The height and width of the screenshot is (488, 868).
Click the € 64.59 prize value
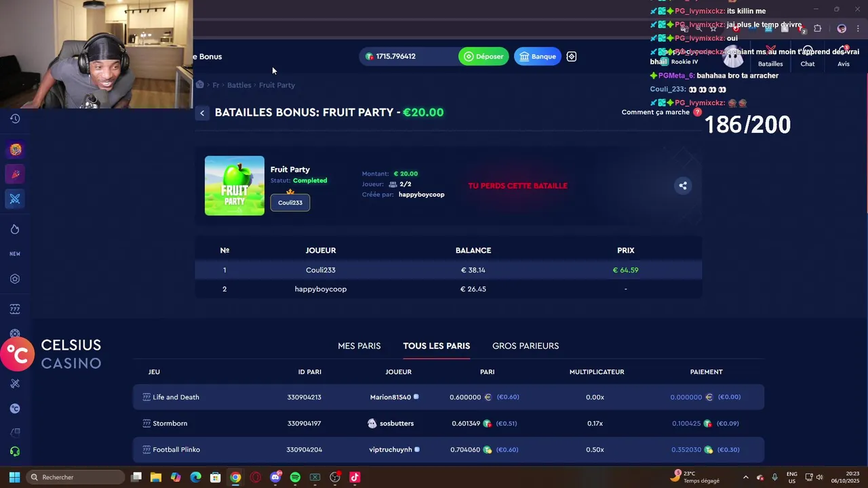(x=625, y=270)
